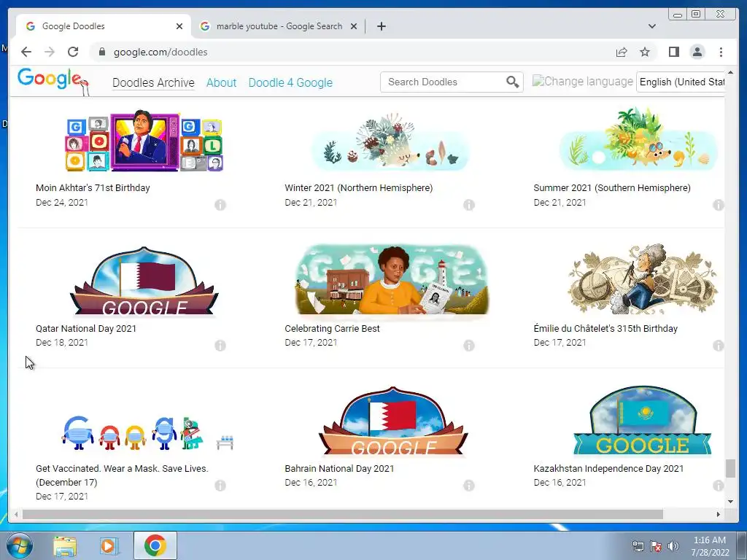Screen dimensions: 747x560
Task: Close the Google Doodles tab
Action: [179, 26]
